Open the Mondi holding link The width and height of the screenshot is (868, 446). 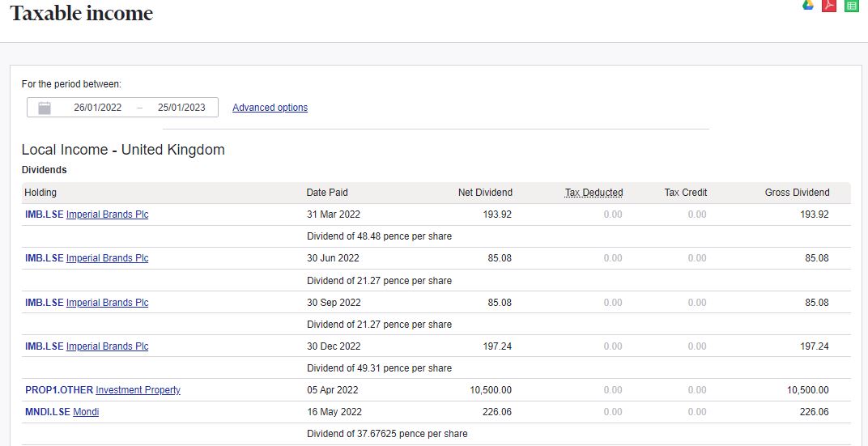tap(86, 412)
